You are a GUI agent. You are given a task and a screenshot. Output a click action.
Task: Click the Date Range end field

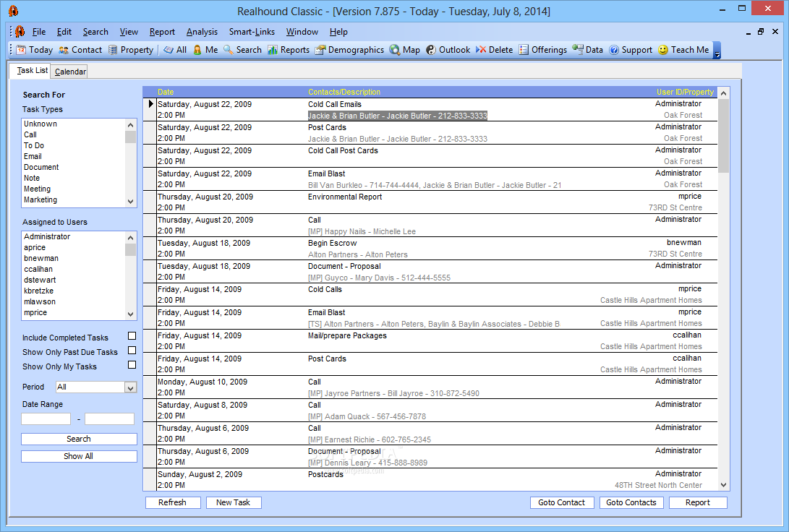pyautogui.click(x=110, y=419)
